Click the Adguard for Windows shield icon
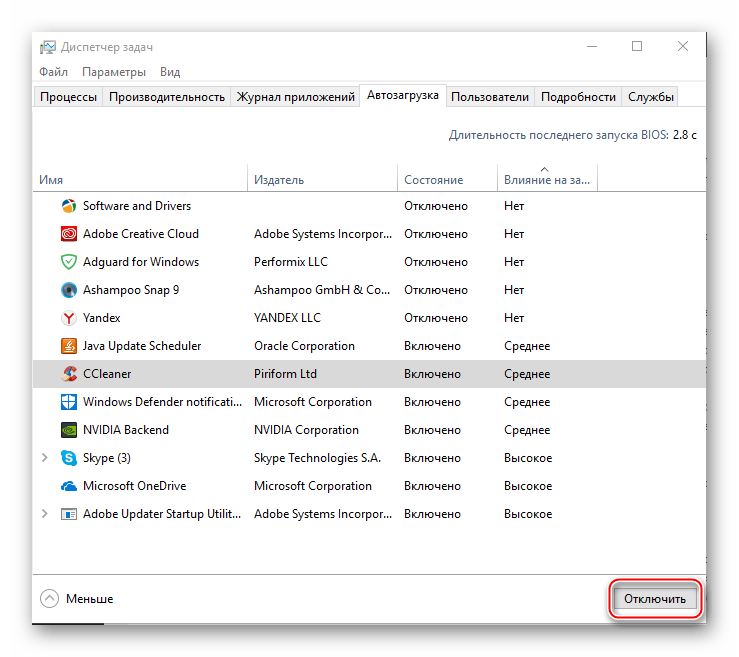Screen dimensions: 739x657 69,262
